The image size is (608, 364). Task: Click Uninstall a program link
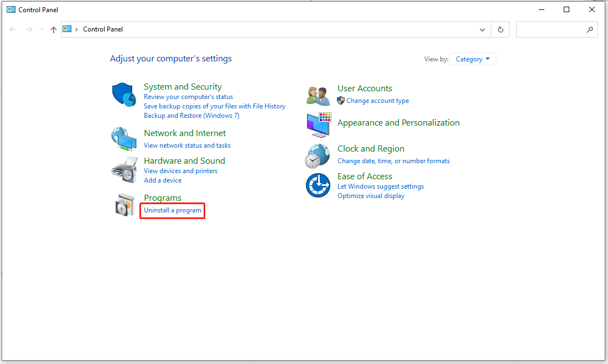pos(173,210)
